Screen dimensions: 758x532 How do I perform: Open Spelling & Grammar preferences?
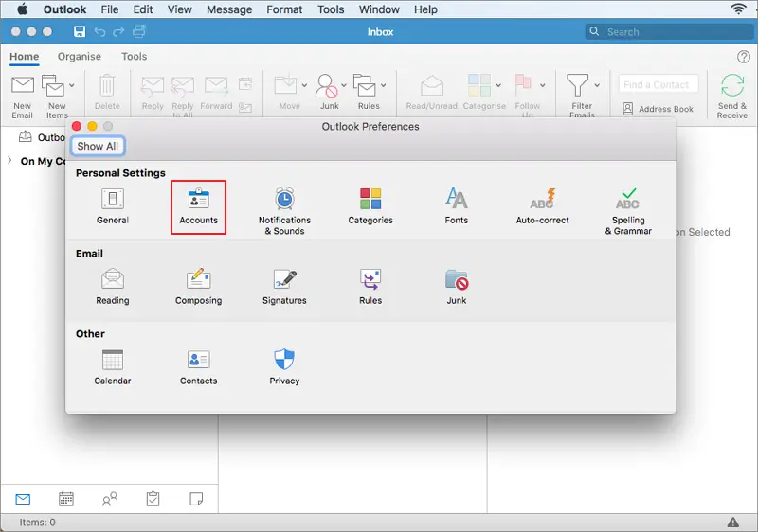[x=628, y=211]
